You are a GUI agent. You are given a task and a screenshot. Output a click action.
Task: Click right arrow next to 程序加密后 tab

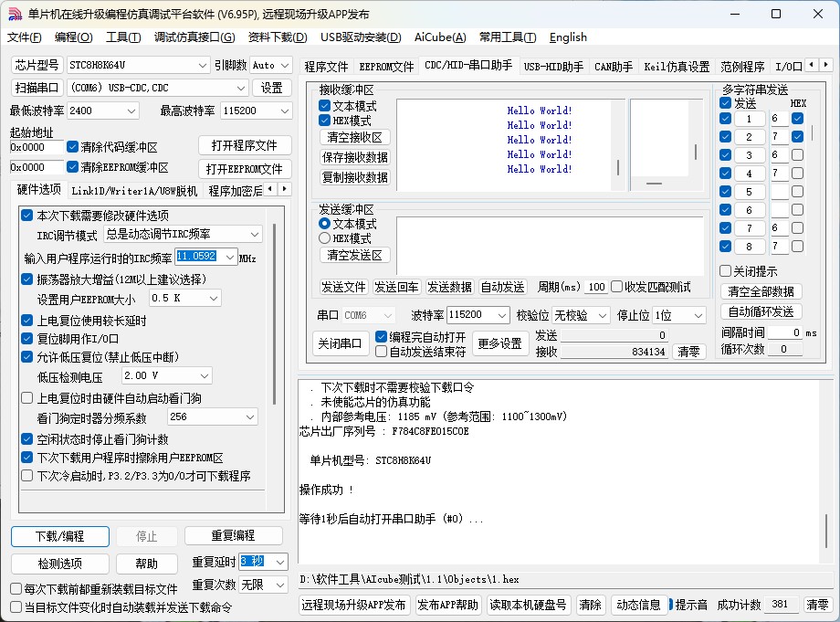[x=286, y=189]
